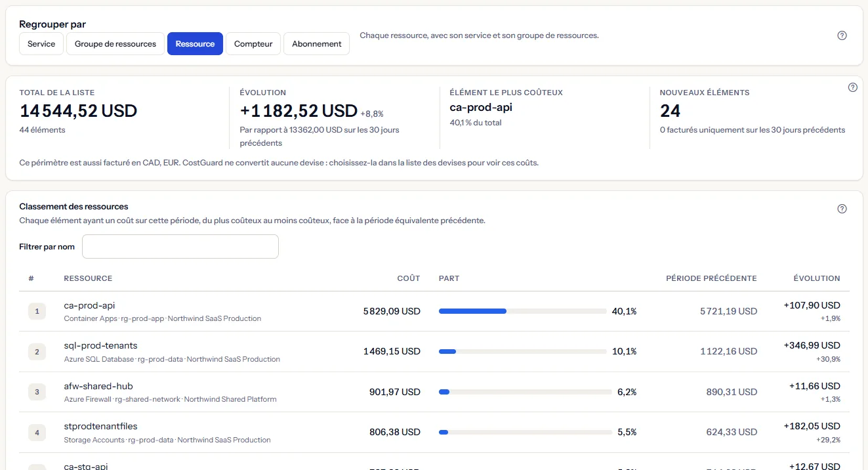The height and width of the screenshot is (470, 868).
Task: Click the "+30,9%" change percentage
Action: pos(828,359)
